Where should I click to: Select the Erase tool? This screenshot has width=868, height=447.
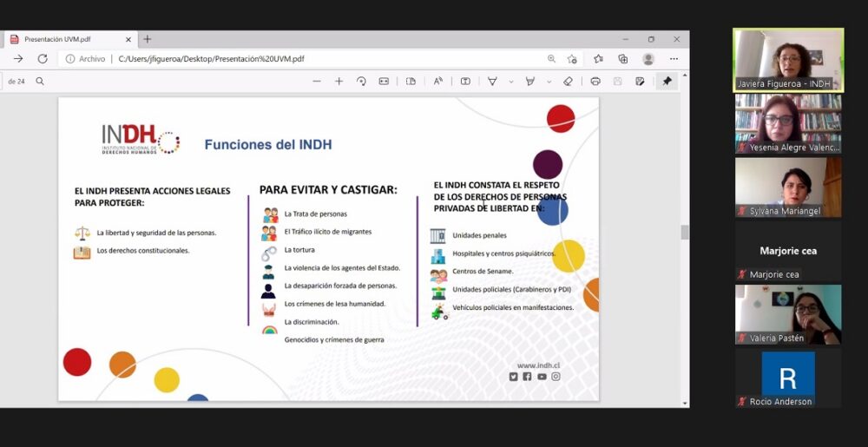pyautogui.click(x=568, y=82)
